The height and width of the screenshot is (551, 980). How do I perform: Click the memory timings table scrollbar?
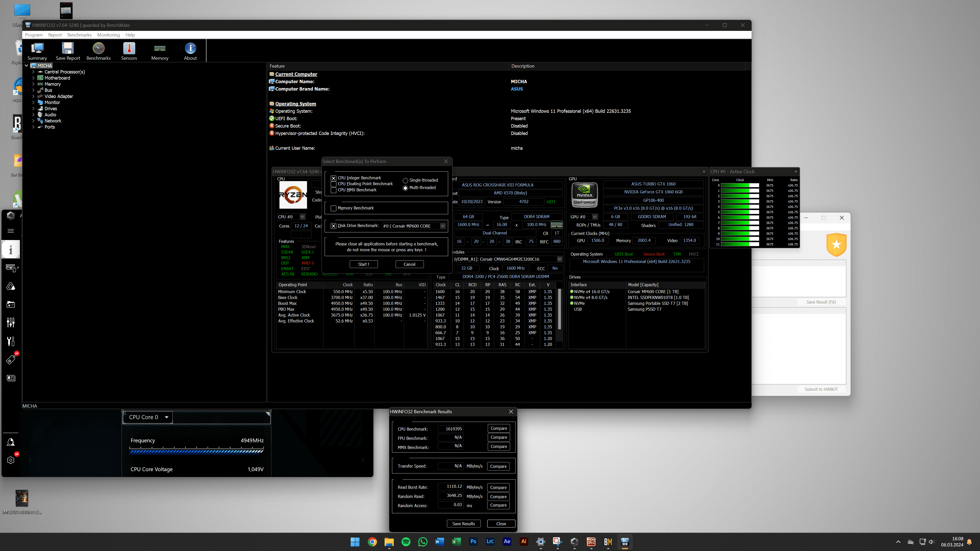(559, 309)
